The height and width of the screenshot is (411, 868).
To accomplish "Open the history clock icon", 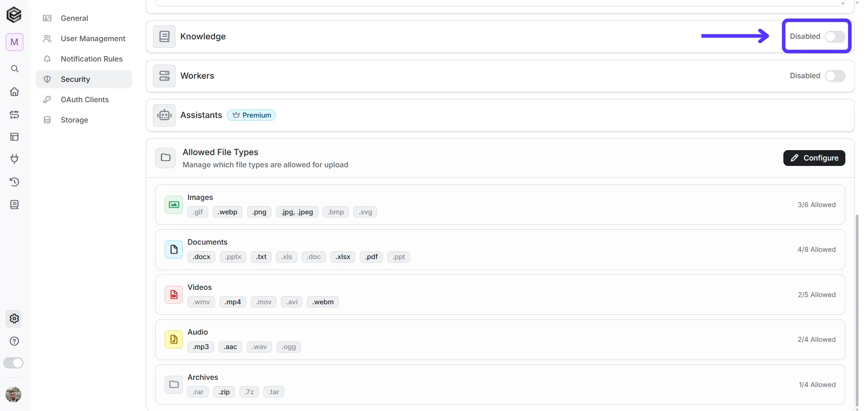I will (x=14, y=182).
